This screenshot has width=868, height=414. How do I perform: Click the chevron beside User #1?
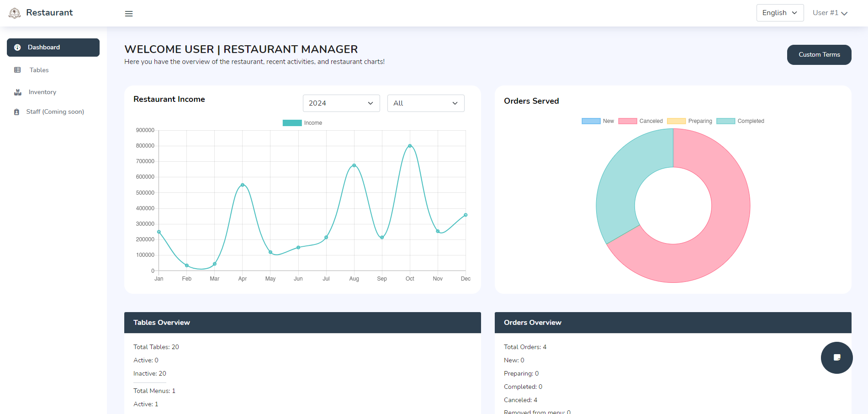844,13
